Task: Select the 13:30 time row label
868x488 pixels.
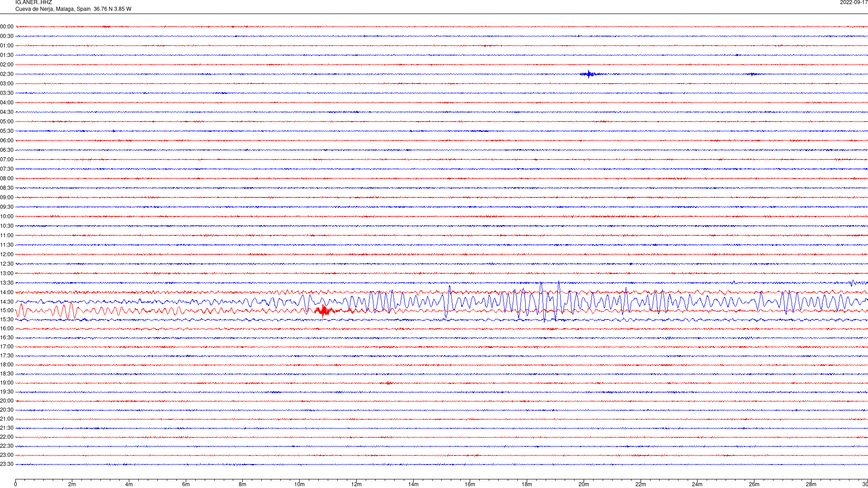Action: (7, 283)
